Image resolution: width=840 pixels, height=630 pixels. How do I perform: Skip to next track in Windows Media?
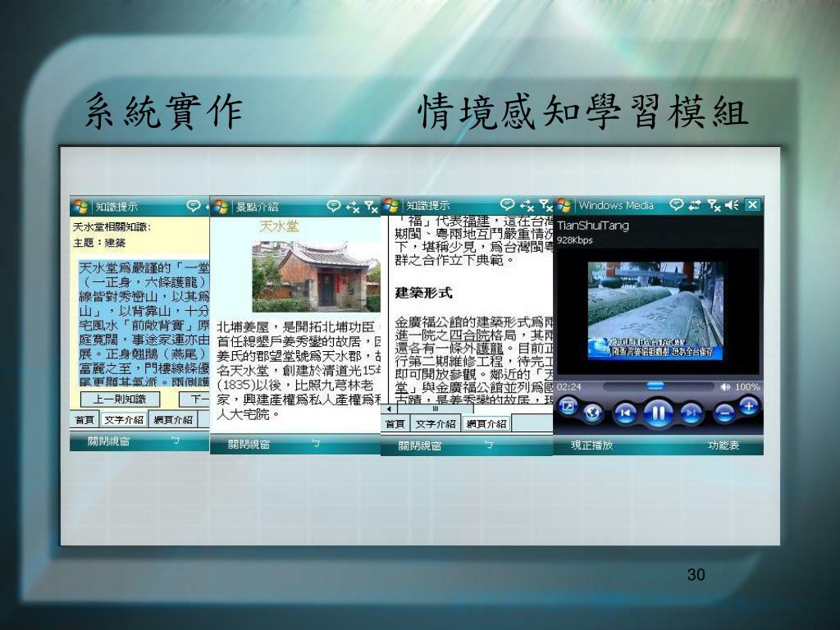[691, 413]
